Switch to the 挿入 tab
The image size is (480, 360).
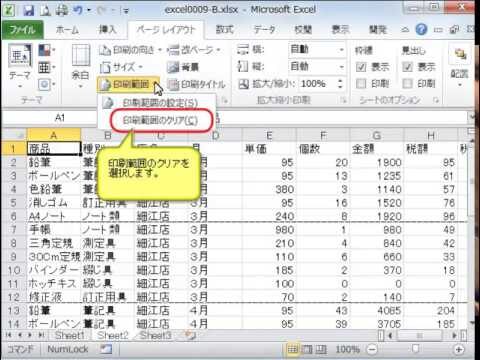coord(108,30)
